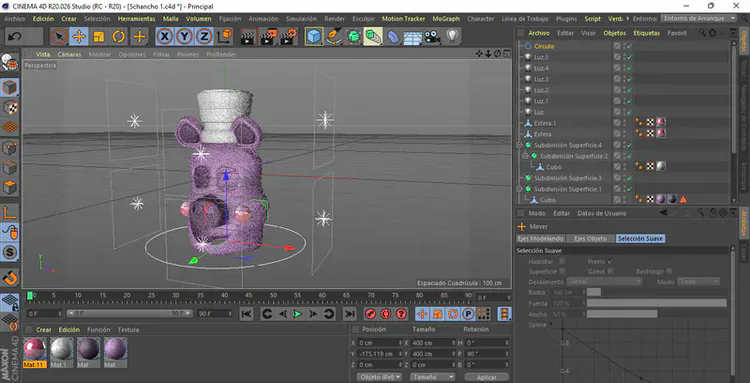Open the Tamaño mode dropdown

coord(432,377)
